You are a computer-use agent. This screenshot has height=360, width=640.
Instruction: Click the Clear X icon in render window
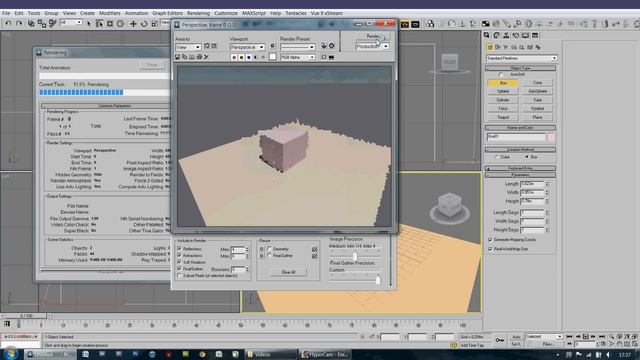(206, 57)
